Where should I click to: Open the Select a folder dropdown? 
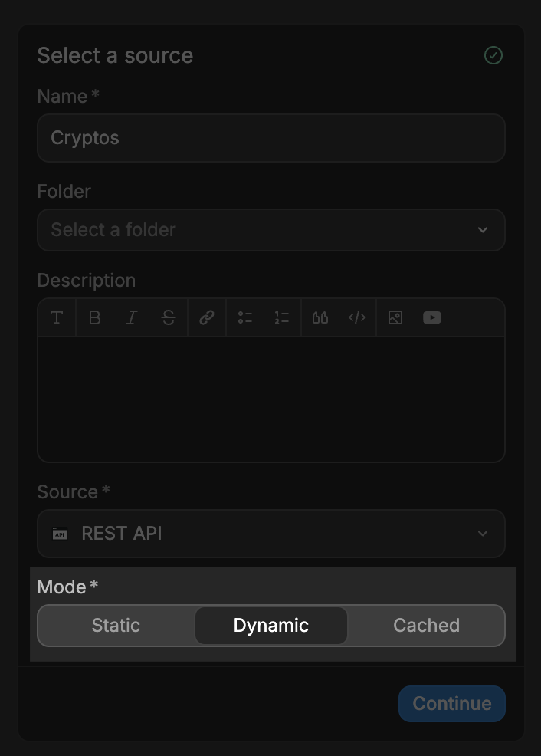click(270, 230)
